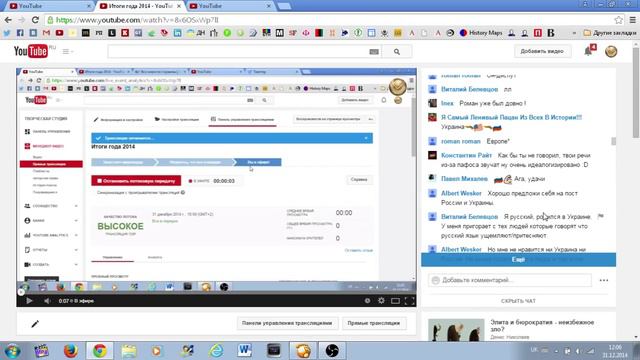Open the Twitter bookmark

[x=7, y=33]
